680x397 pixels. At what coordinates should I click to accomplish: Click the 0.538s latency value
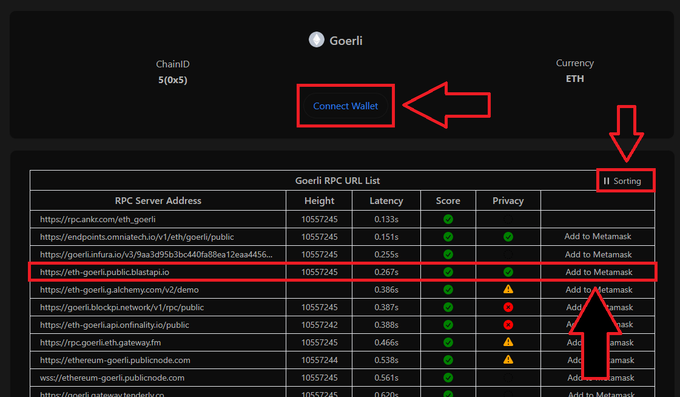pos(386,360)
